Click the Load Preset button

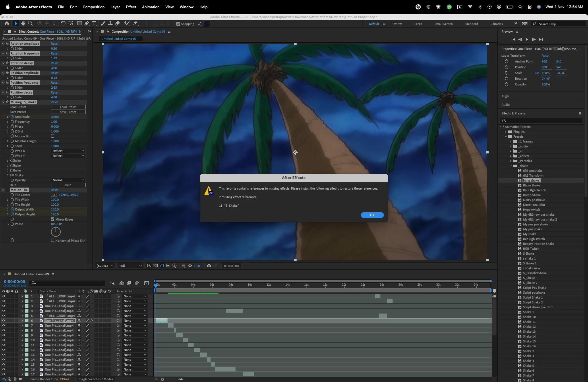click(x=68, y=107)
